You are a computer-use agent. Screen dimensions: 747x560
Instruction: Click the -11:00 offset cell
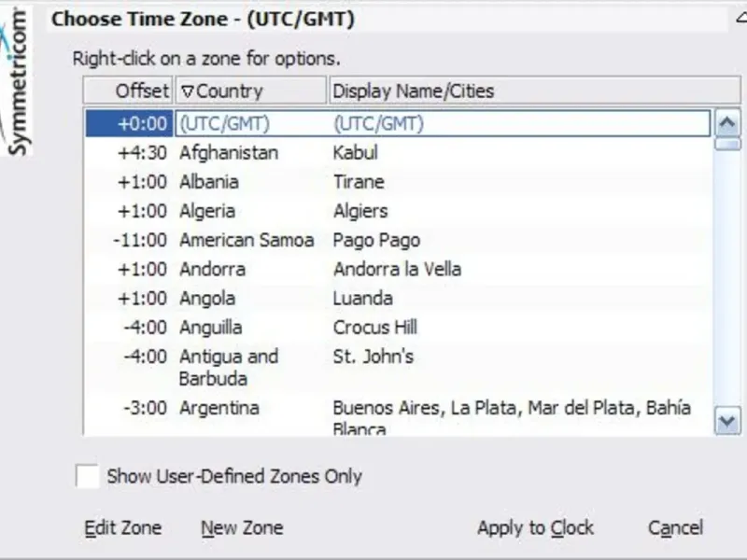(140, 240)
